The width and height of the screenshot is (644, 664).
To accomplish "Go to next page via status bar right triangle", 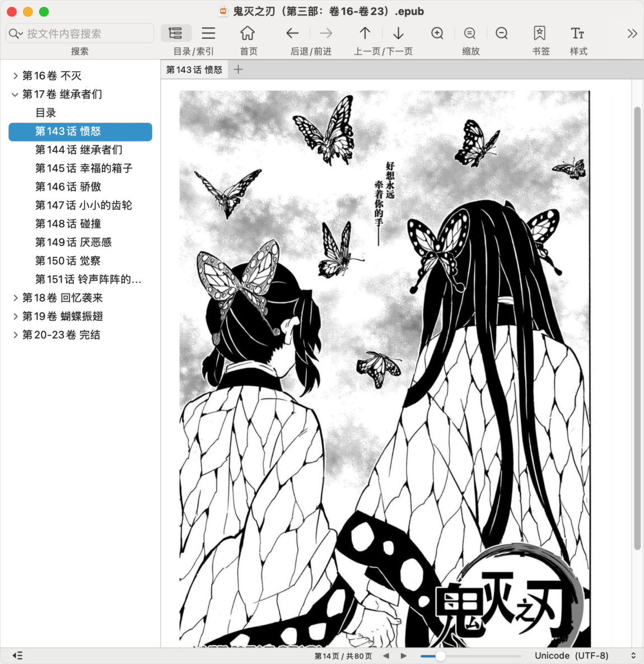I will tap(404, 656).
